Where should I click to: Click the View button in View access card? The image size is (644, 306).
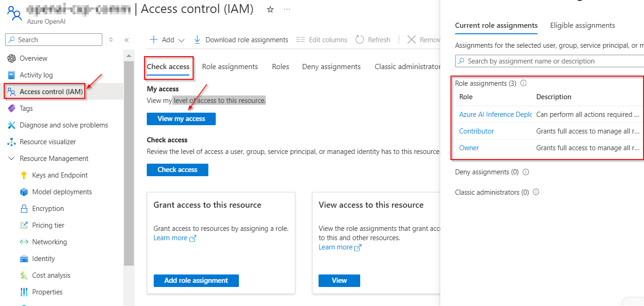(339, 280)
